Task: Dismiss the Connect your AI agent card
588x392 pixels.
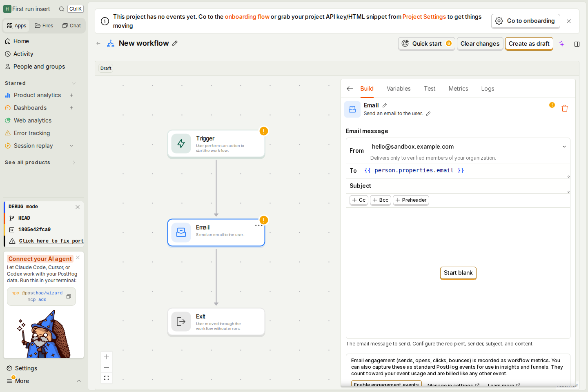Action: pos(78,258)
